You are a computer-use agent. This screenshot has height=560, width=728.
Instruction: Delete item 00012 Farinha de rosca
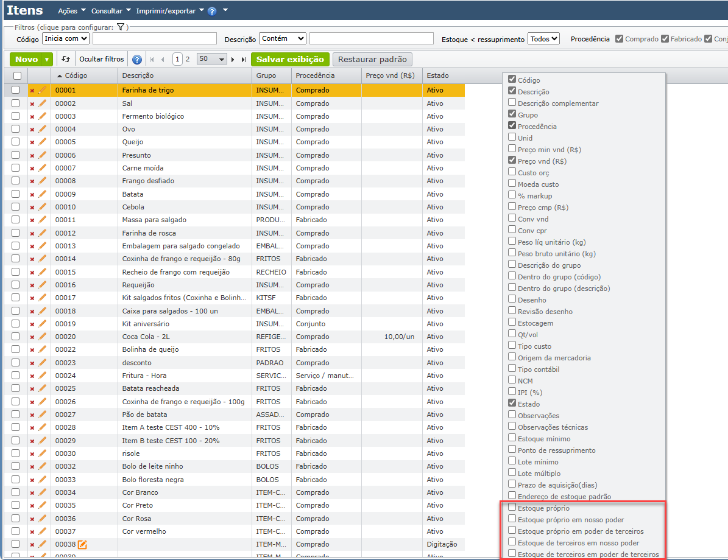32,233
